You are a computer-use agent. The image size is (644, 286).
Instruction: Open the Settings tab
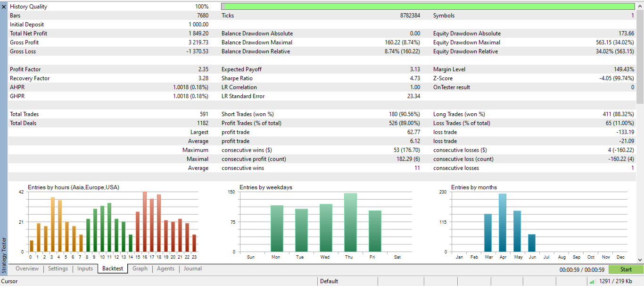point(58,269)
